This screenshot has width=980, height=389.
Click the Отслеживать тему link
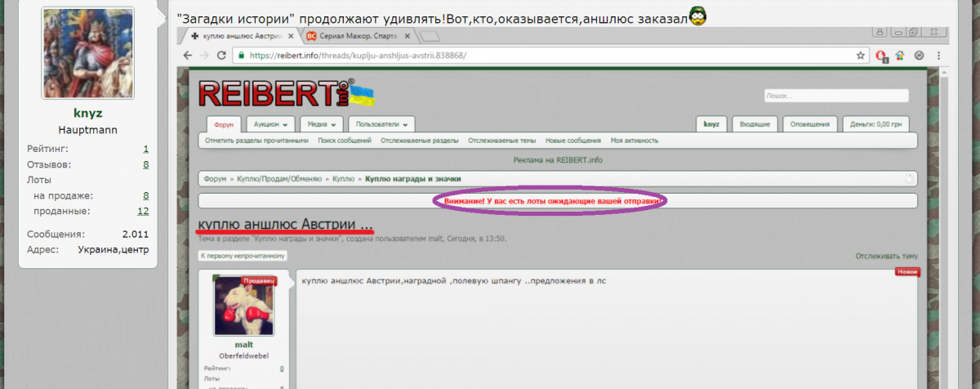tap(886, 256)
